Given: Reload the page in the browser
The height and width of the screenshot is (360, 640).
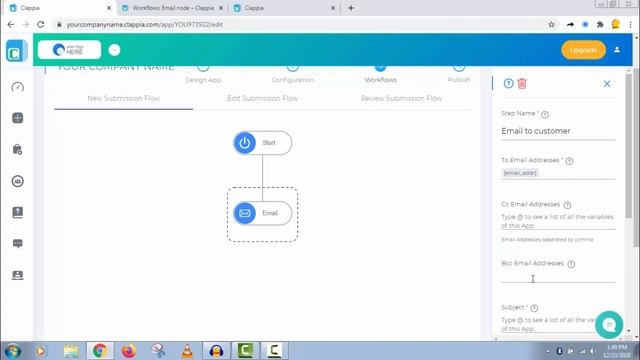Looking at the screenshot, I should 40,24.
